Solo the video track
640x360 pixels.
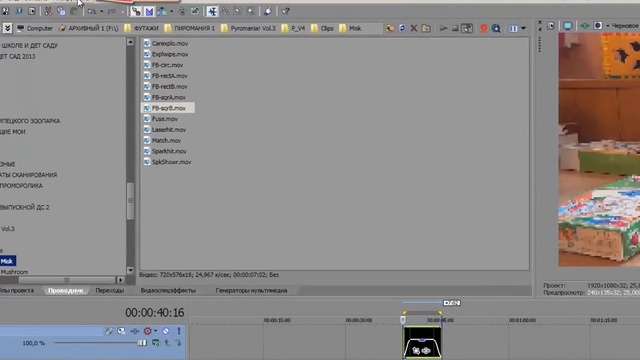click(x=178, y=331)
